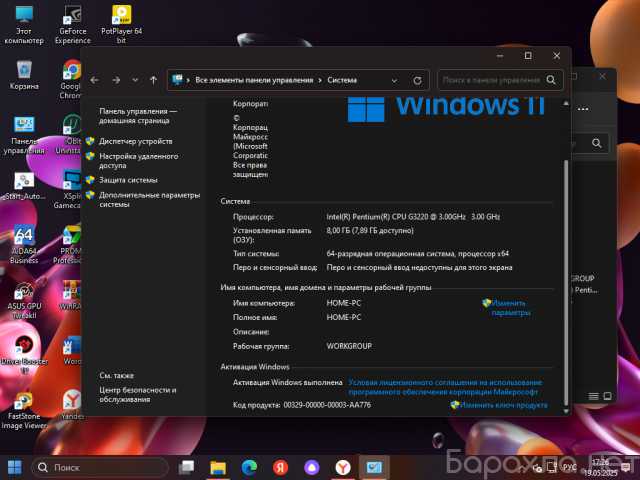Click Изменить параметры link
Image resolution: width=640 pixels, height=480 pixels.
coord(511,308)
